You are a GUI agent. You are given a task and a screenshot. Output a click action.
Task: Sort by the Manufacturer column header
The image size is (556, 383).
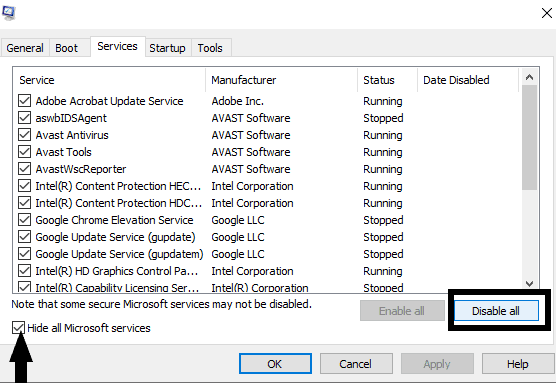point(282,80)
